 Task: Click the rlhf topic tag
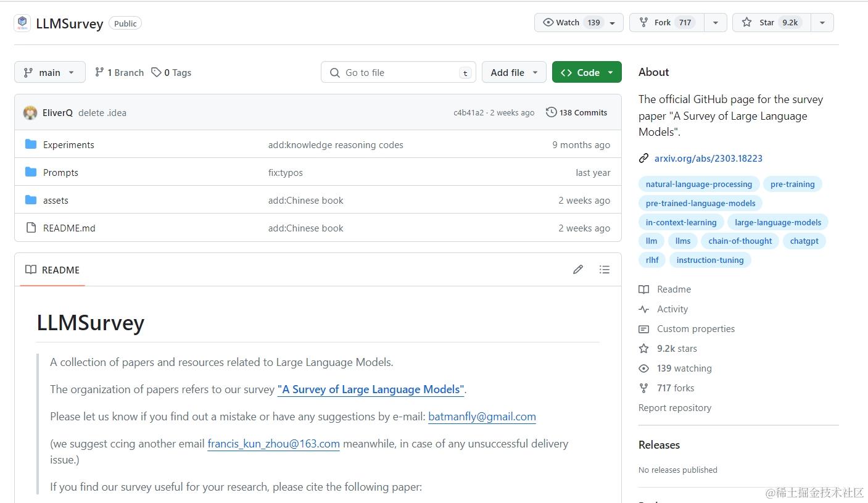coord(652,260)
